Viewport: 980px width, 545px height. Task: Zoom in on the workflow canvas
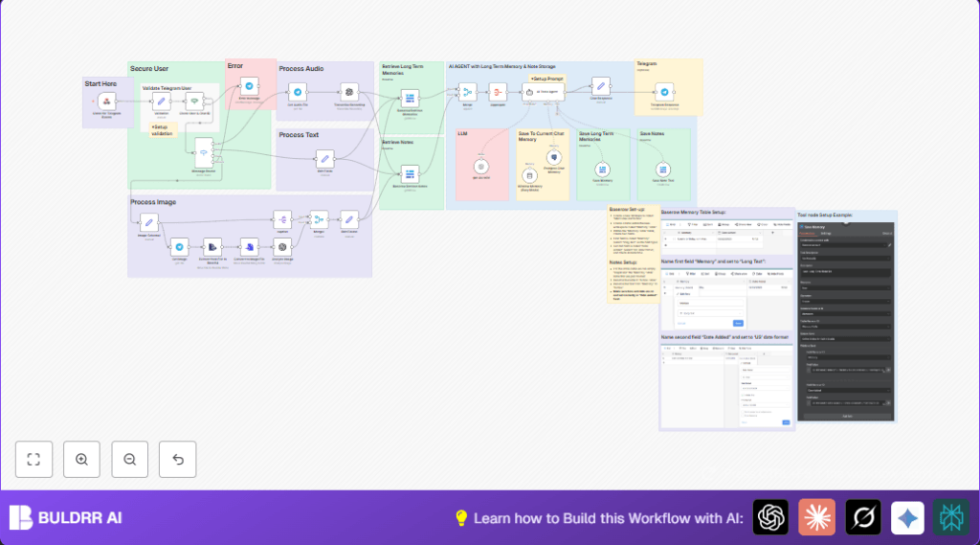point(82,460)
